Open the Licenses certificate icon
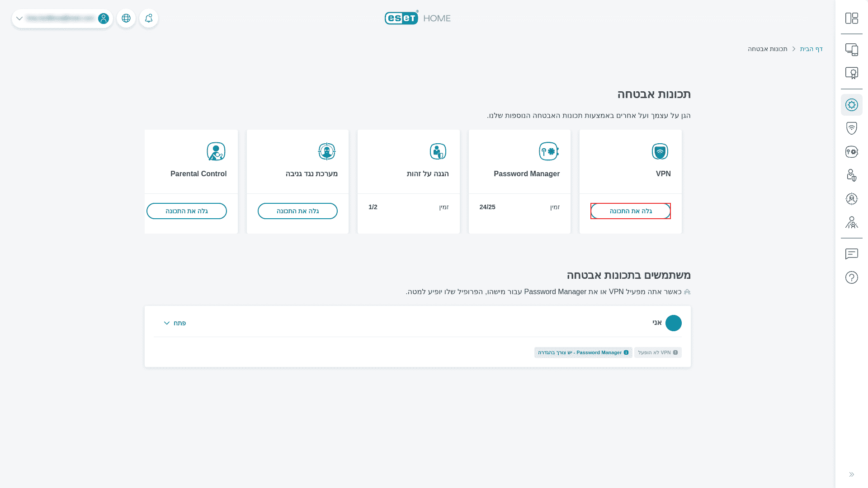This screenshot has width=868, height=488. click(852, 73)
